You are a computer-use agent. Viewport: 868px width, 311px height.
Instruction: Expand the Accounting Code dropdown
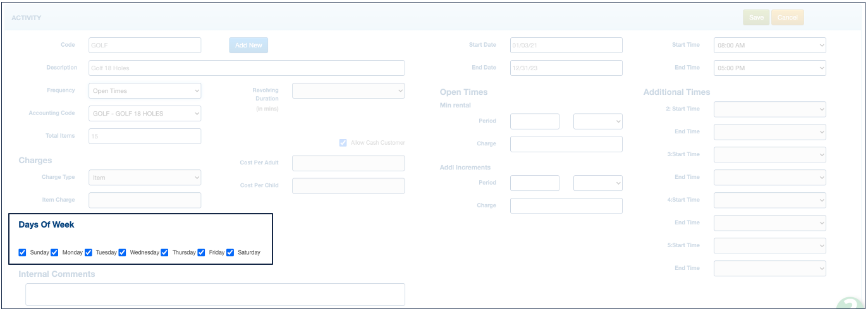pyautogui.click(x=145, y=114)
